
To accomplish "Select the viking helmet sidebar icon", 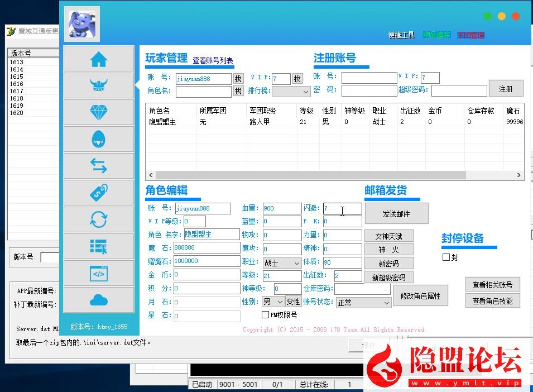I will 99,85.
